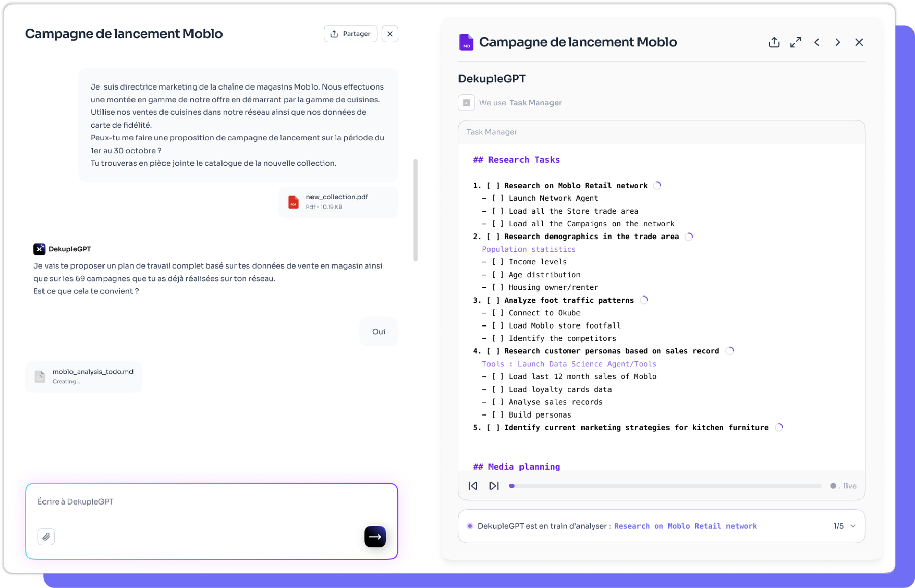This screenshot has height=588, width=915.
Task: Click the DekupleGPT logo avatar
Action: tap(39, 249)
